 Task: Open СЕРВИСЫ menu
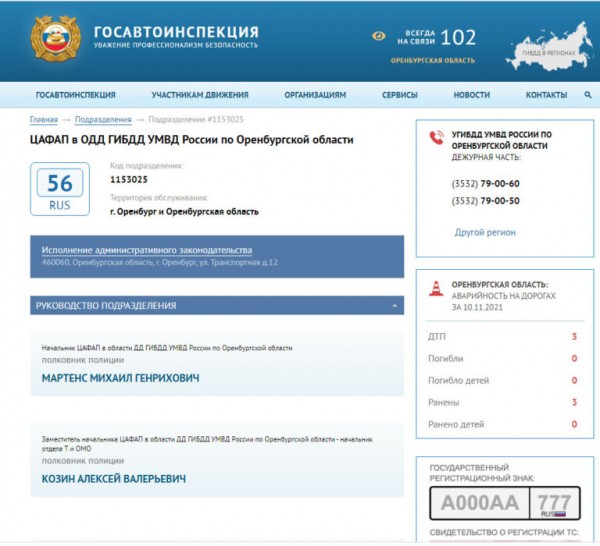(399, 95)
